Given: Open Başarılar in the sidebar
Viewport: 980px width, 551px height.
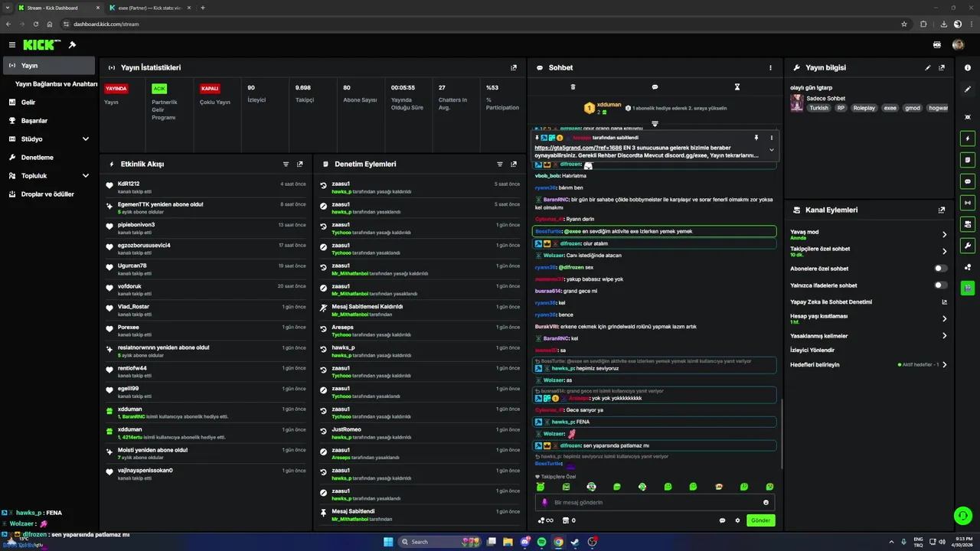Looking at the screenshot, I should point(49,121).
